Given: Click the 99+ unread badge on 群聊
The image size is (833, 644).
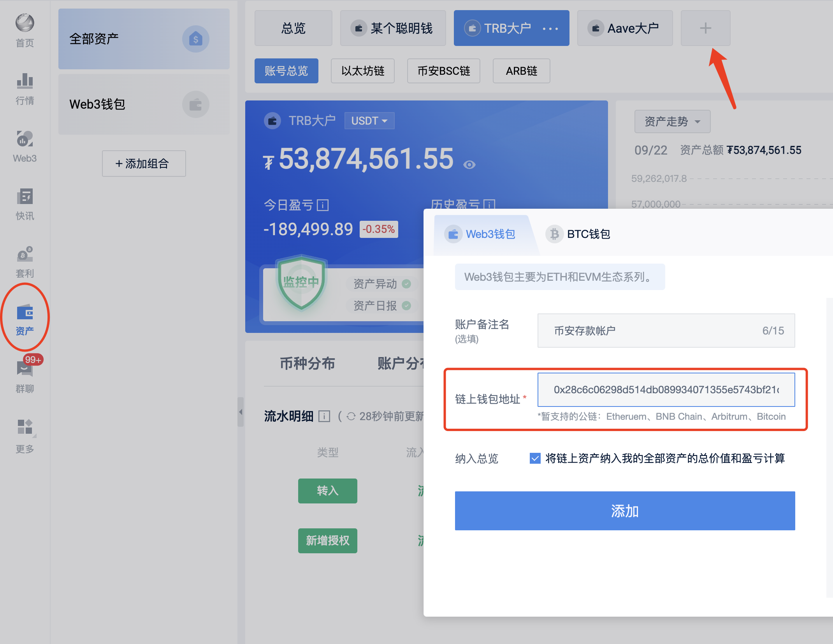Looking at the screenshot, I should (x=33, y=360).
